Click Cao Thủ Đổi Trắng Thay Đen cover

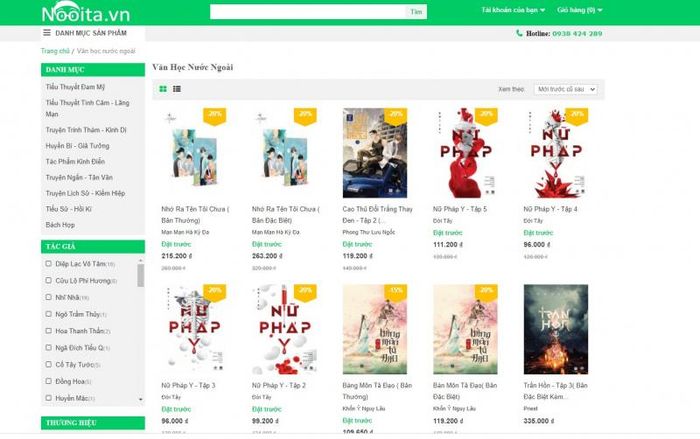click(x=375, y=153)
